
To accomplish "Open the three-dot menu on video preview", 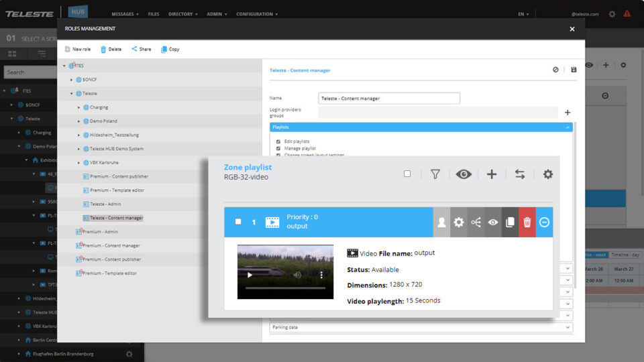I will click(x=321, y=275).
